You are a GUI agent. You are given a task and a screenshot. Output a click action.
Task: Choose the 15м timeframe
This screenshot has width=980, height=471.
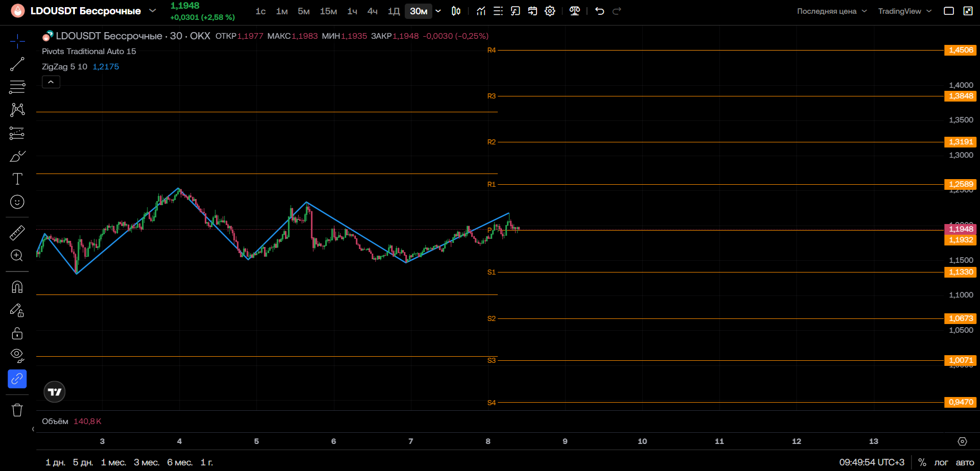(x=328, y=11)
